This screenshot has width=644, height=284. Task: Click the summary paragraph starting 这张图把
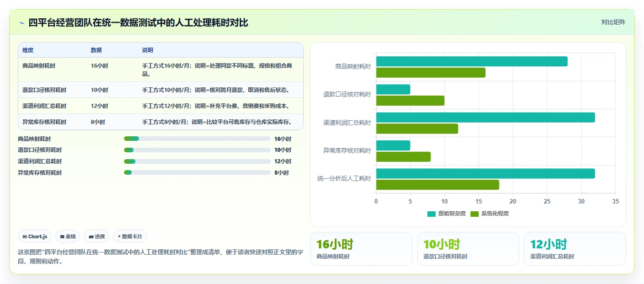161,257
